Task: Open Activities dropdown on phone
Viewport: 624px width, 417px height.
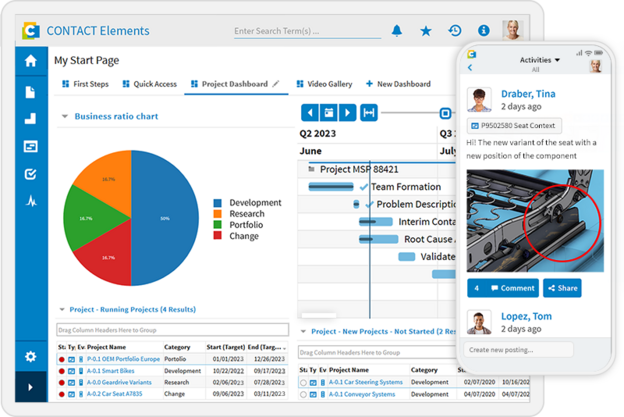Action: [540, 60]
